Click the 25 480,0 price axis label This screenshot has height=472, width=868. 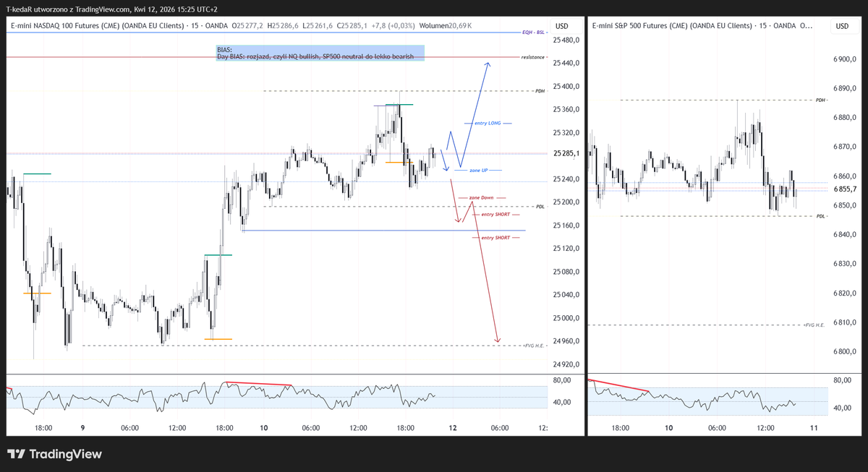pos(567,40)
